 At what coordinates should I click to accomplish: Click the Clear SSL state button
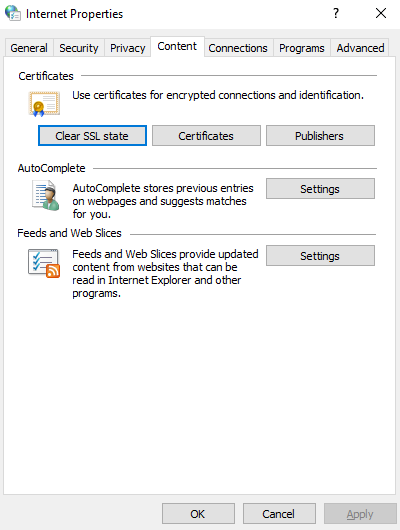click(92, 136)
